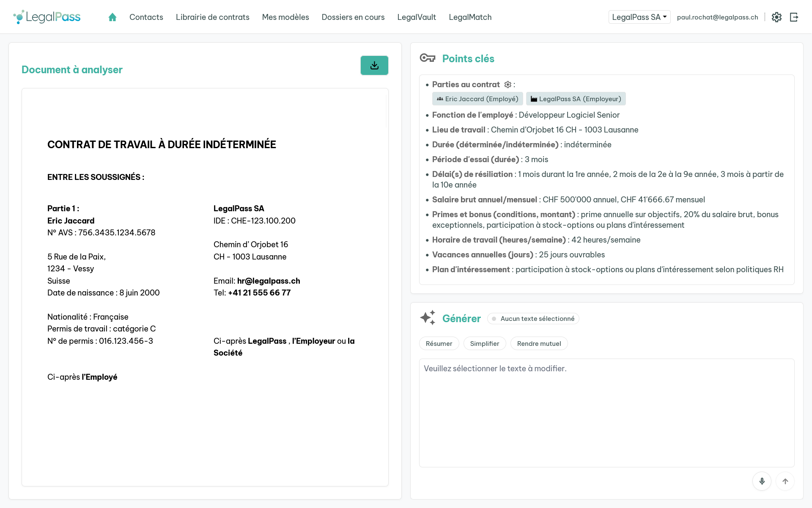
Task: Click the 'Document à analyser' heading
Action: [x=72, y=69]
